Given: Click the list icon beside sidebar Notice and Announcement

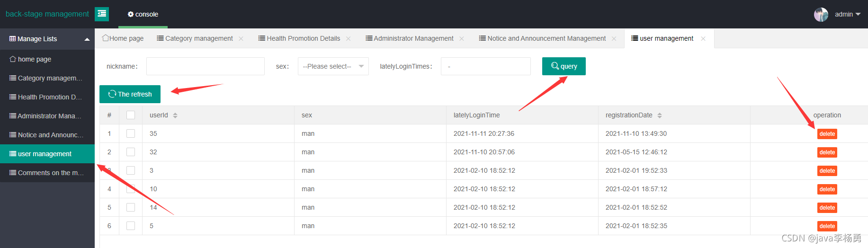Looking at the screenshot, I should click(x=13, y=135).
